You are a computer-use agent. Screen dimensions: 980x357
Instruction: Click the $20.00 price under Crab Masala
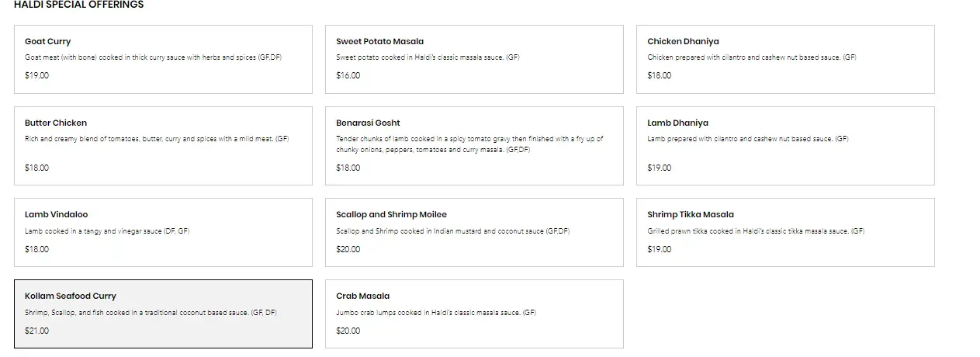tap(348, 331)
